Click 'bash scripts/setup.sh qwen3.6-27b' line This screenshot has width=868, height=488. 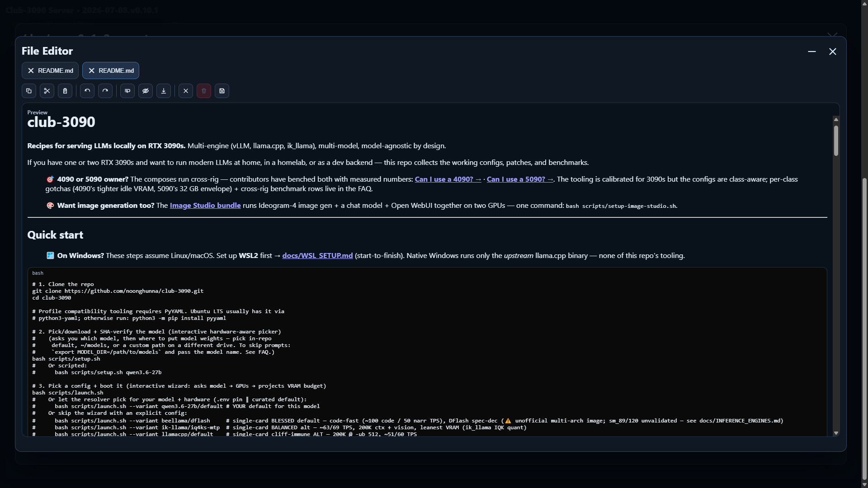click(x=108, y=372)
